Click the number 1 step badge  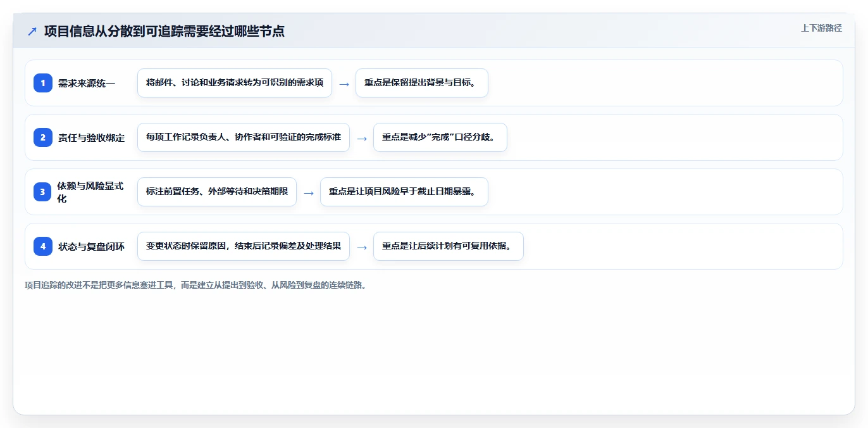pyautogui.click(x=43, y=83)
